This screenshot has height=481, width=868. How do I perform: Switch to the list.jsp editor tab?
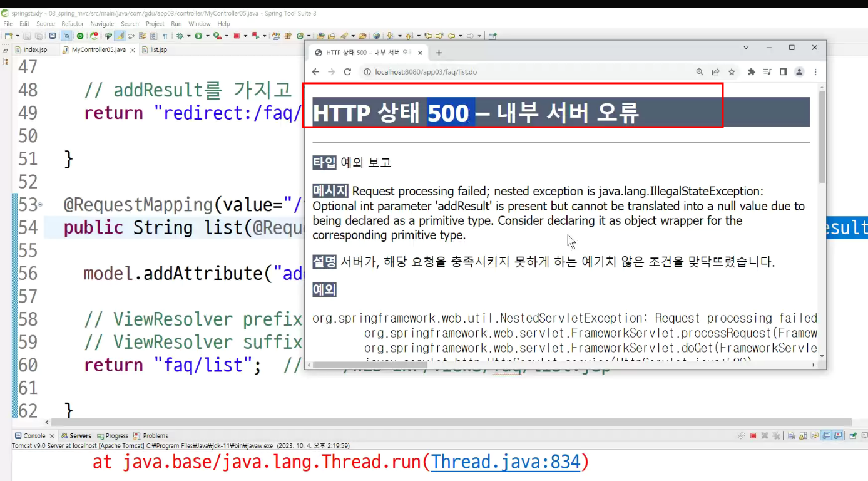154,49
